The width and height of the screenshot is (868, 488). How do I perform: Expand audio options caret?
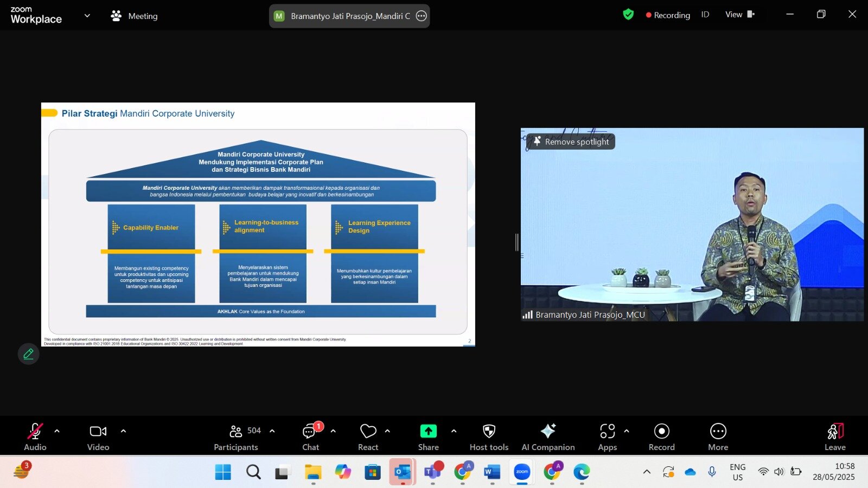pos(57,431)
